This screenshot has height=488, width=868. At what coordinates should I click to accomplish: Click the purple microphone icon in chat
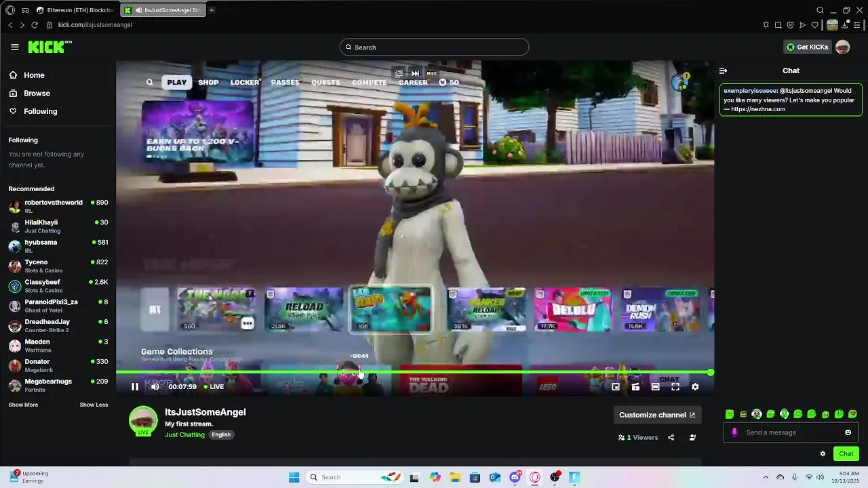pos(734,432)
